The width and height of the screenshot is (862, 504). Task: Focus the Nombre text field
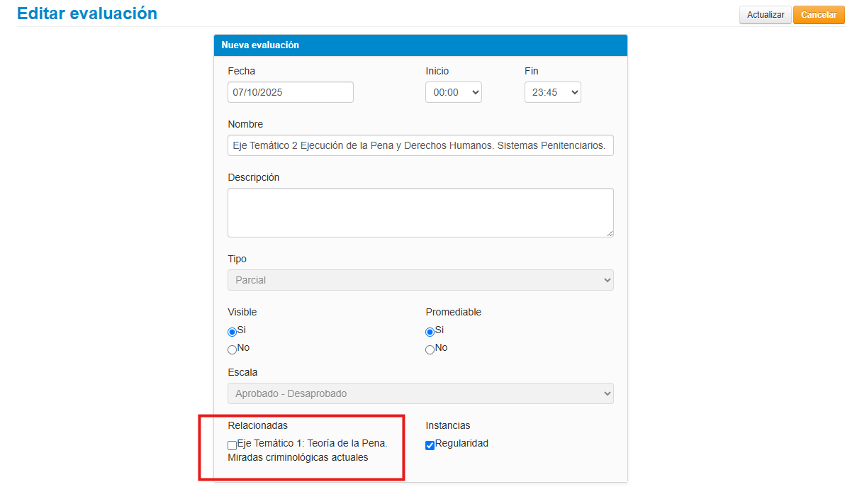[420, 145]
